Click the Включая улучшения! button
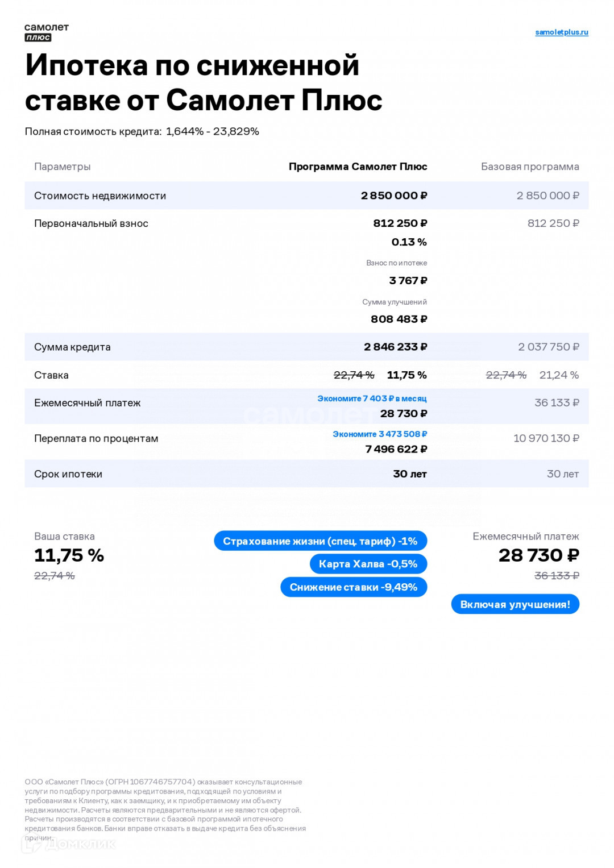 click(x=515, y=604)
